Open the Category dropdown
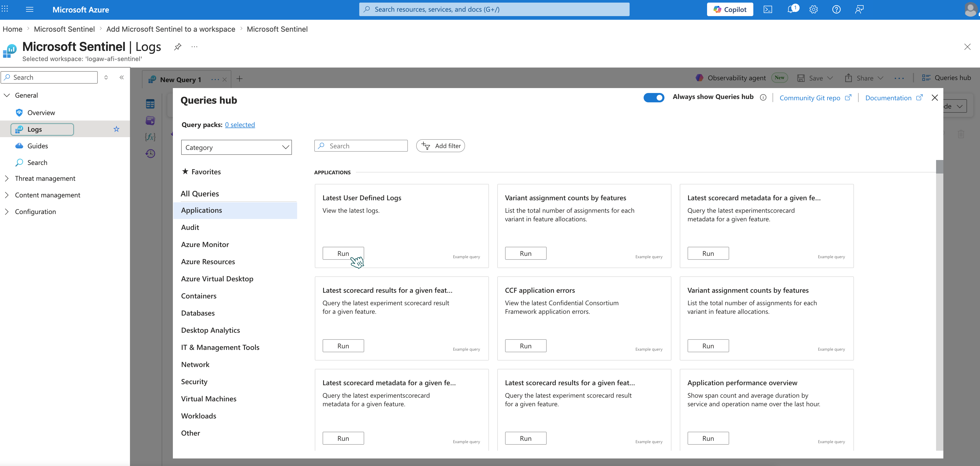980x466 pixels. click(236, 148)
